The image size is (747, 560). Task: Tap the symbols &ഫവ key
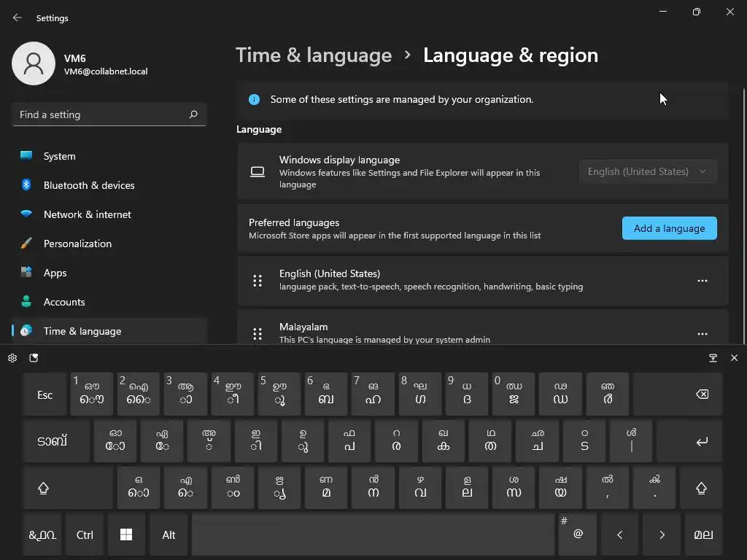pyautogui.click(x=42, y=534)
